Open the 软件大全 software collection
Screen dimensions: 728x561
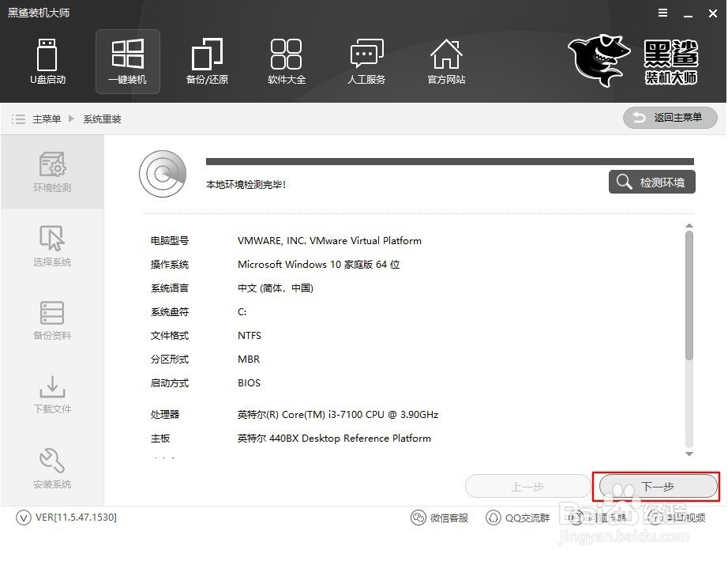click(x=287, y=62)
